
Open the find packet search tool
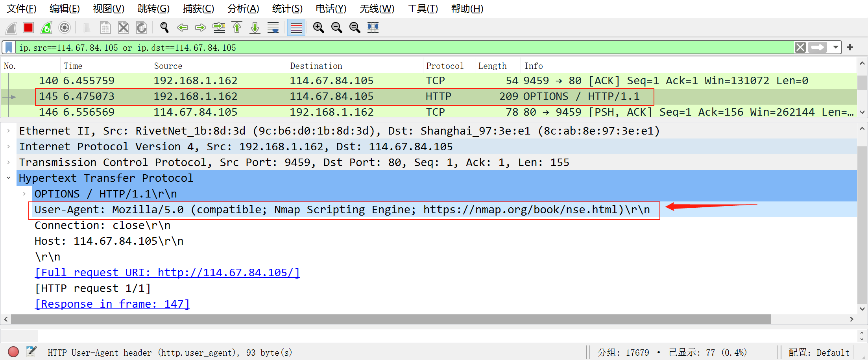[164, 28]
